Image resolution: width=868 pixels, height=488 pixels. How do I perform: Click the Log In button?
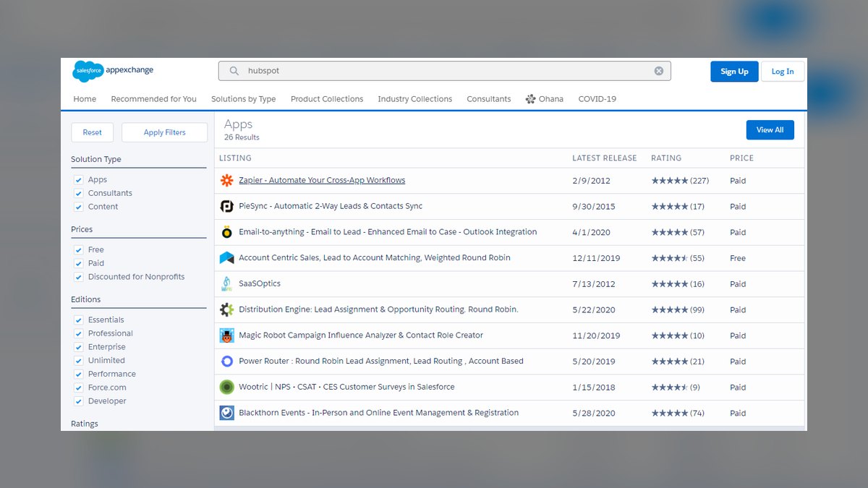(x=783, y=72)
